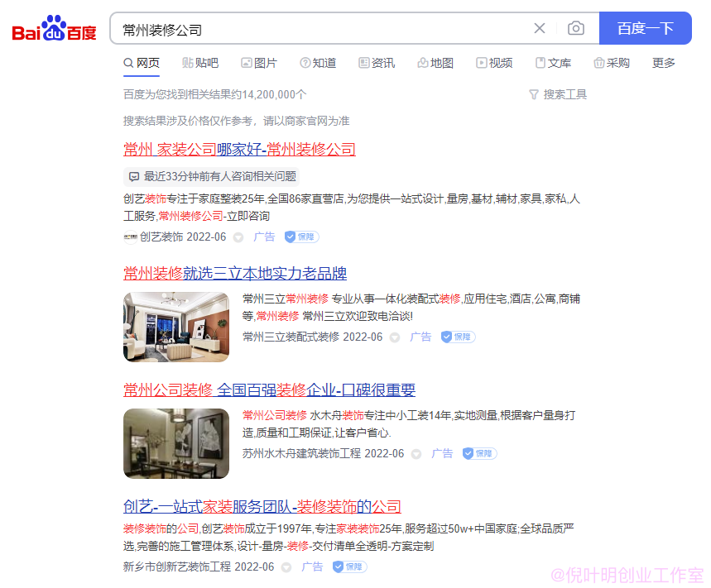Open the 视频 tab
This screenshot has height=588, width=711.
pos(494,63)
